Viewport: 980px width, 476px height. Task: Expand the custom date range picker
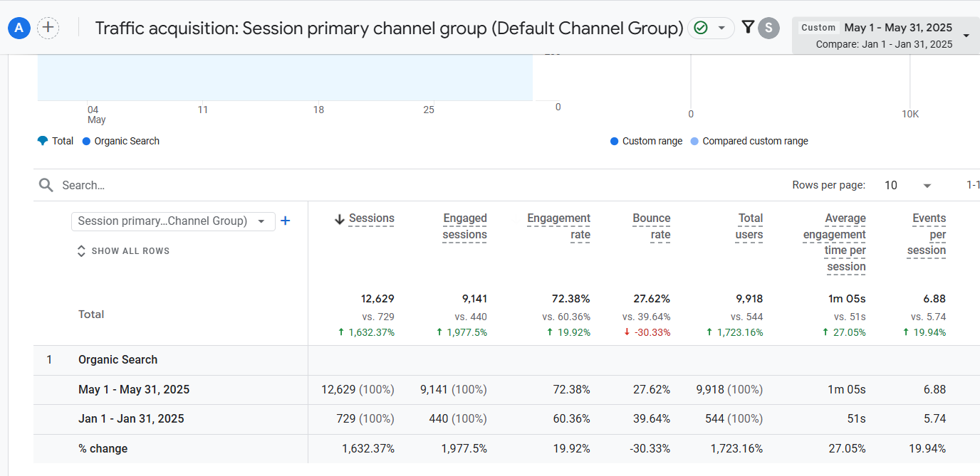point(966,36)
